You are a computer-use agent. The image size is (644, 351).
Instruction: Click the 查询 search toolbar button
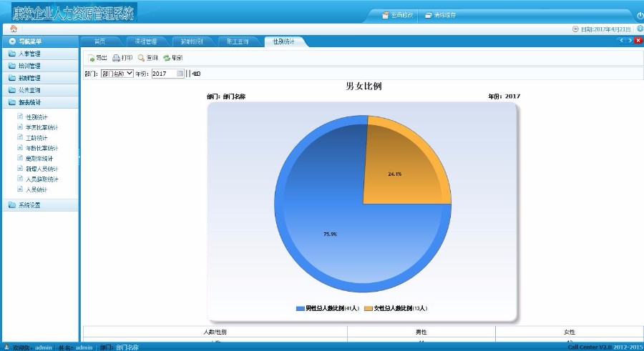(147, 58)
